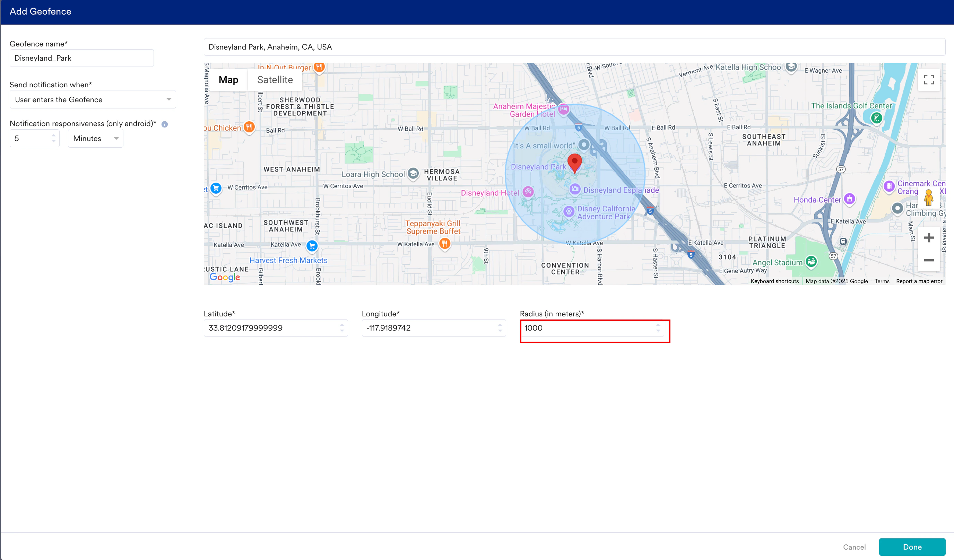Click the location search address field
This screenshot has height=560, width=954.
coord(574,47)
